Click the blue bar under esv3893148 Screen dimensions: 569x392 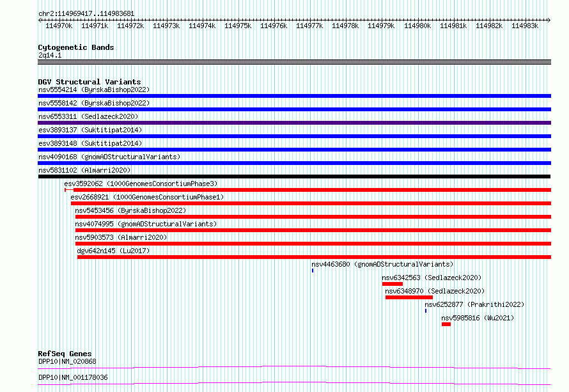(294, 150)
